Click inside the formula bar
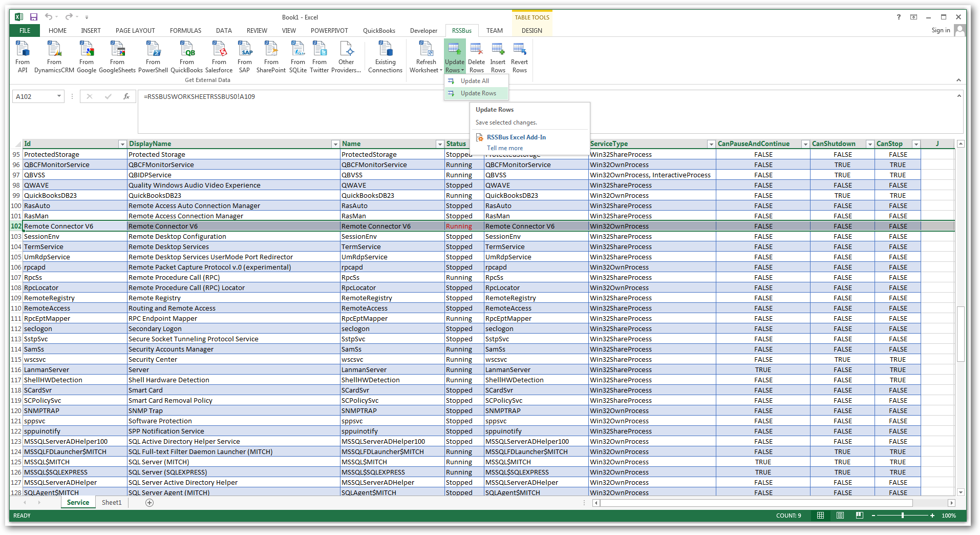Image resolution: width=980 pixels, height=535 pixels. pos(307,96)
